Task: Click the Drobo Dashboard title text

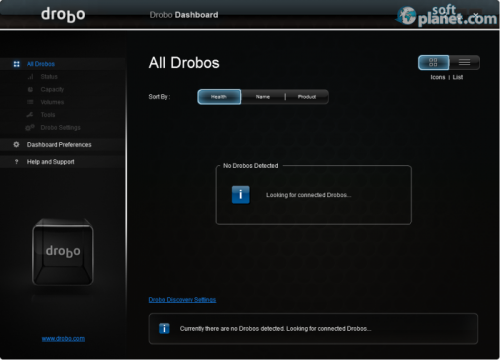Action: click(184, 15)
